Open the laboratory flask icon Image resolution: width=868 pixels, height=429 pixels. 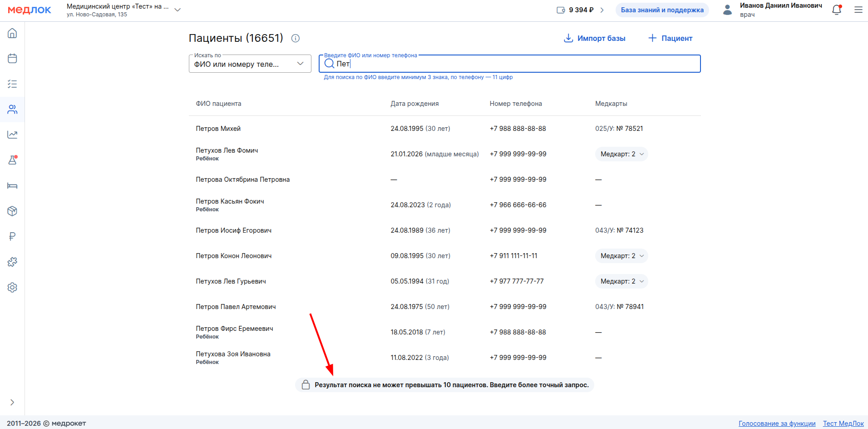12,160
